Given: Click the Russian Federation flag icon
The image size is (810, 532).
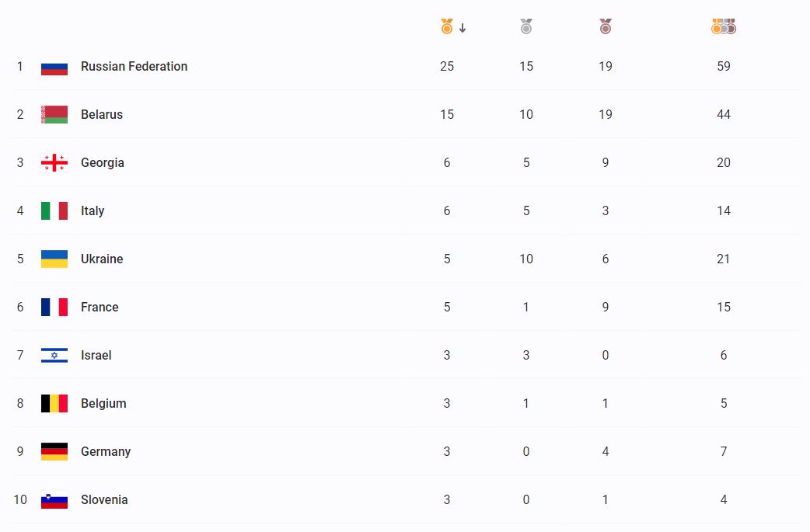Looking at the screenshot, I should pyautogui.click(x=54, y=67).
